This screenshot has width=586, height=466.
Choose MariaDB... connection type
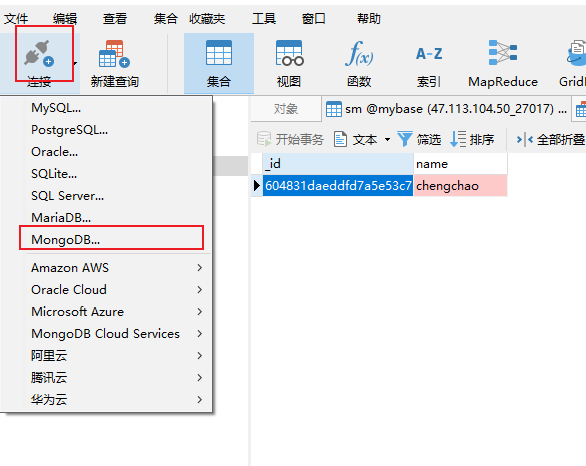click(x=107, y=217)
